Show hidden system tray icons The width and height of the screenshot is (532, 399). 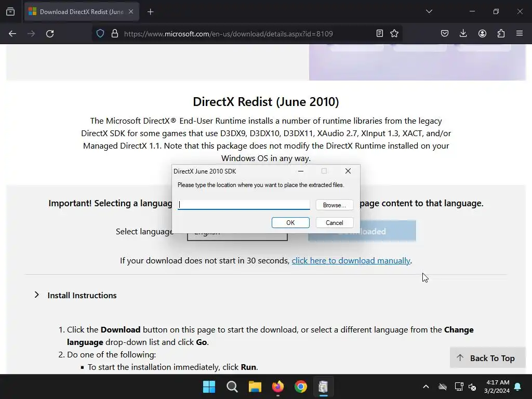pos(426,387)
